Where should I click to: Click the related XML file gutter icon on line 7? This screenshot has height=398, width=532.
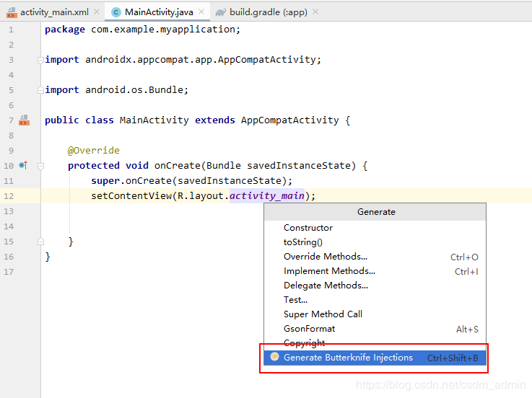point(24,120)
